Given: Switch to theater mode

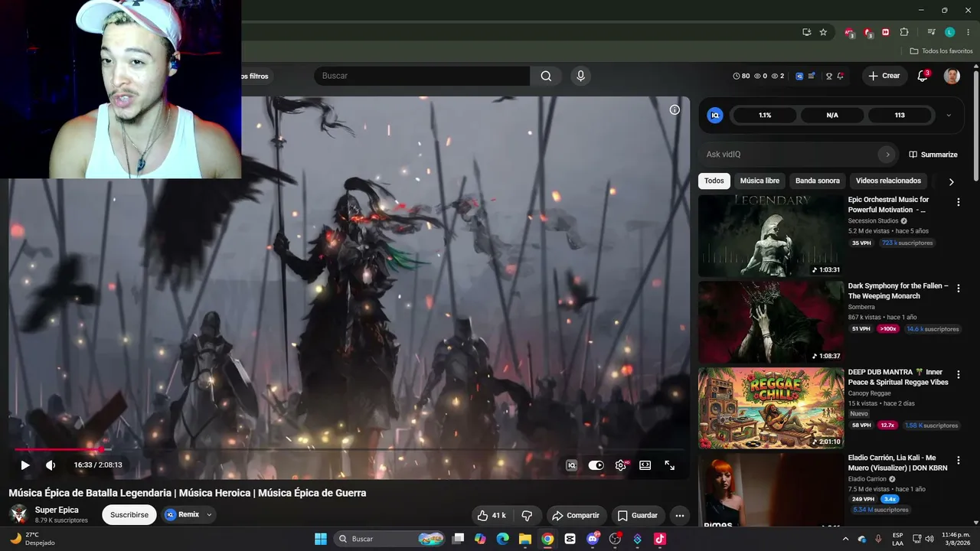Looking at the screenshot, I should point(645,465).
